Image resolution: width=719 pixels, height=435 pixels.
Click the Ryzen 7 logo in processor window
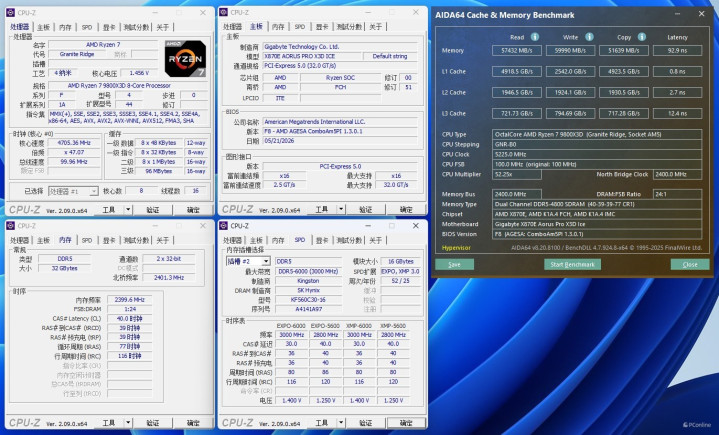click(185, 59)
